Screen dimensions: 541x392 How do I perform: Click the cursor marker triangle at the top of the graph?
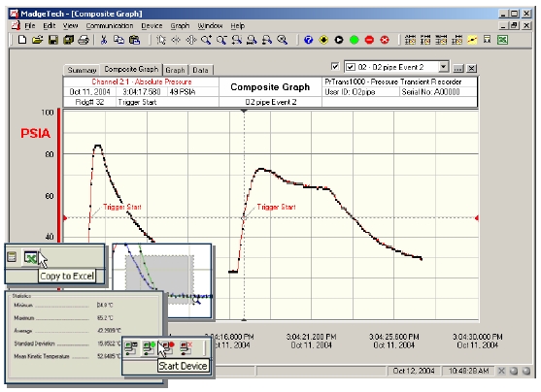click(x=244, y=111)
